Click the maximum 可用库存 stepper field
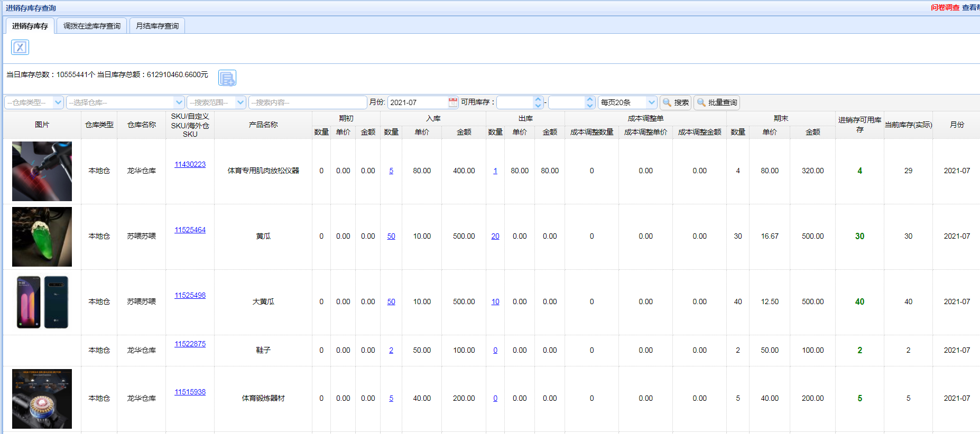Viewport: 980px width, 434px height. tap(572, 102)
